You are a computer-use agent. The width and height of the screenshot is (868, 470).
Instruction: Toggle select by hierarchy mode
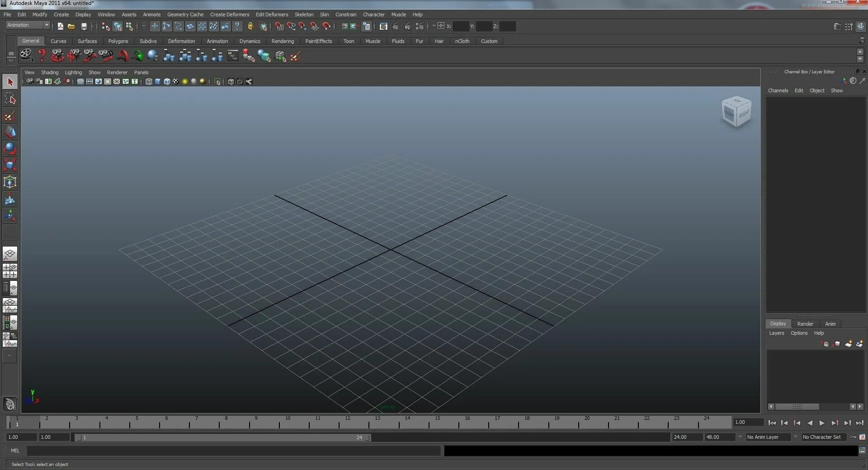click(105, 26)
